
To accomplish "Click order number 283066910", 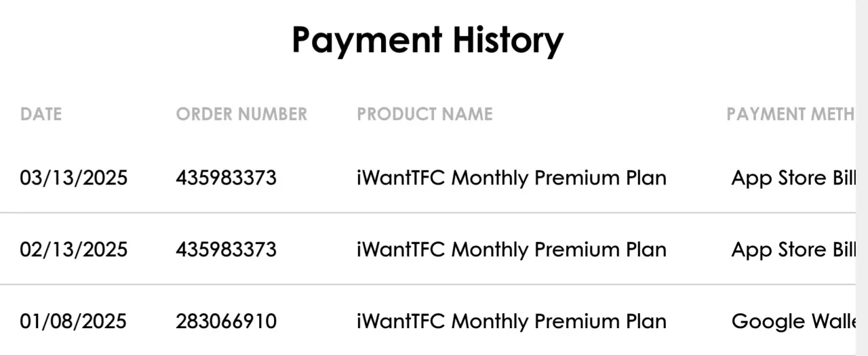I will [226, 321].
